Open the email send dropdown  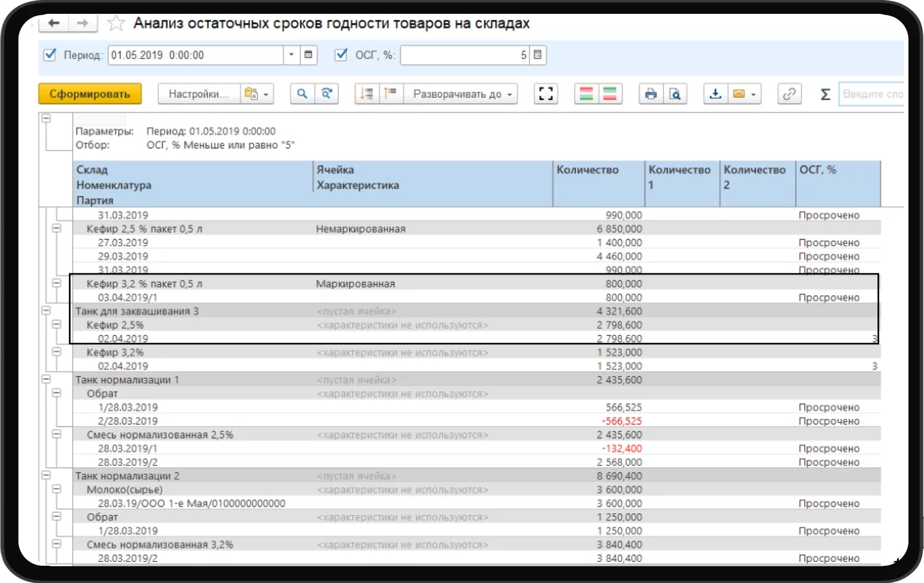(x=745, y=94)
